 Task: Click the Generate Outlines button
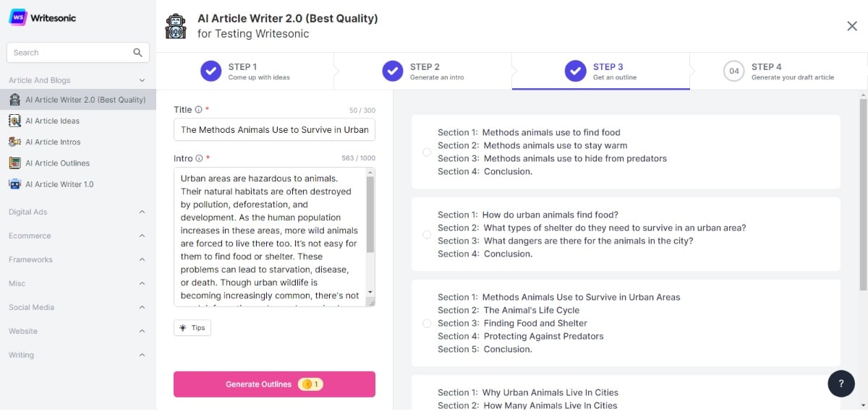coord(274,384)
